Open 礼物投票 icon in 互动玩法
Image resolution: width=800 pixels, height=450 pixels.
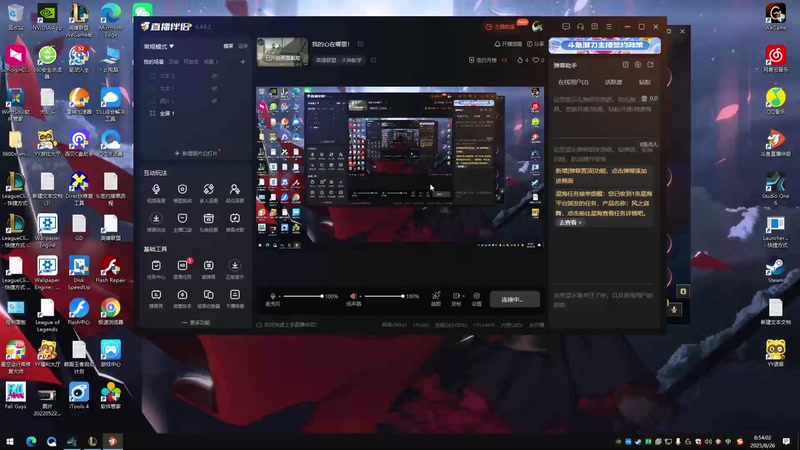(x=208, y=218)
